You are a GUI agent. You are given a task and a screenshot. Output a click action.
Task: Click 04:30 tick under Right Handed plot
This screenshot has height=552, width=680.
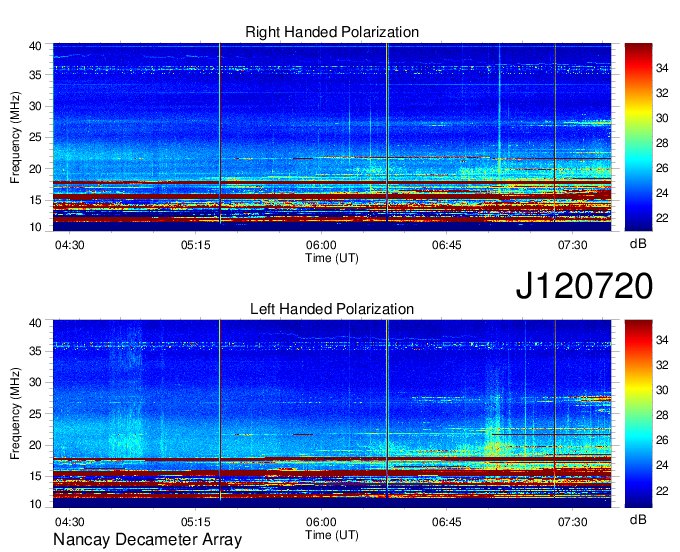coord(69,245)
